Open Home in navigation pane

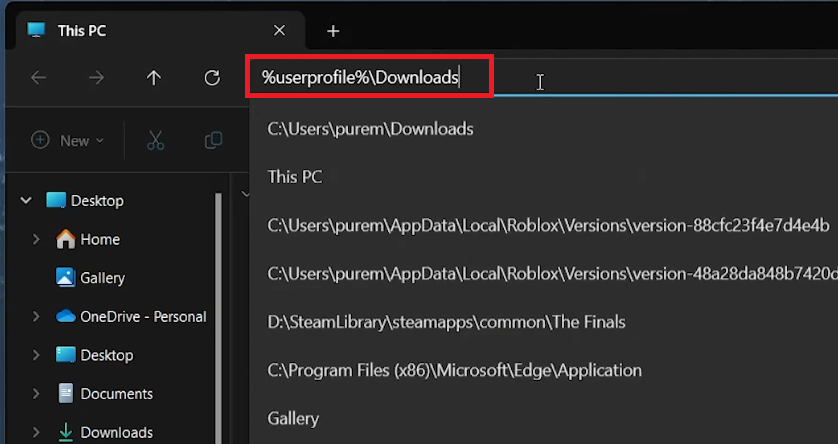[x=100, y=239]
